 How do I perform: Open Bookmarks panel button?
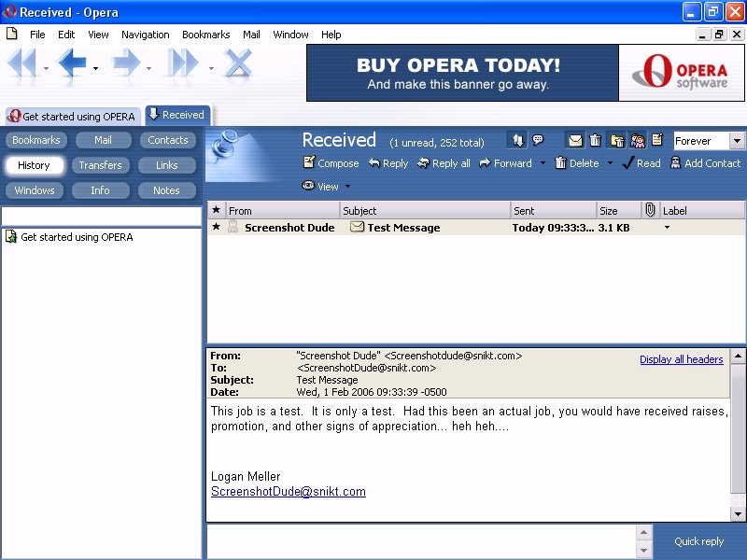click(x=36, y=140)
